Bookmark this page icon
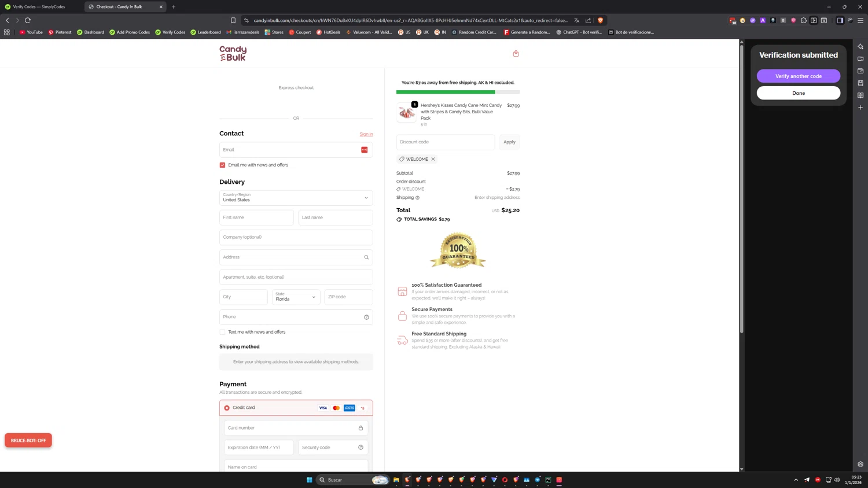 233,20
